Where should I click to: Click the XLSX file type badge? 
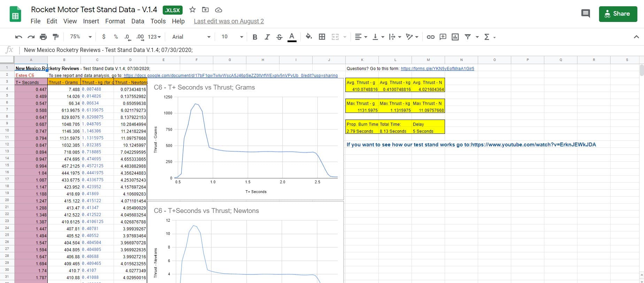pos(172,10)
